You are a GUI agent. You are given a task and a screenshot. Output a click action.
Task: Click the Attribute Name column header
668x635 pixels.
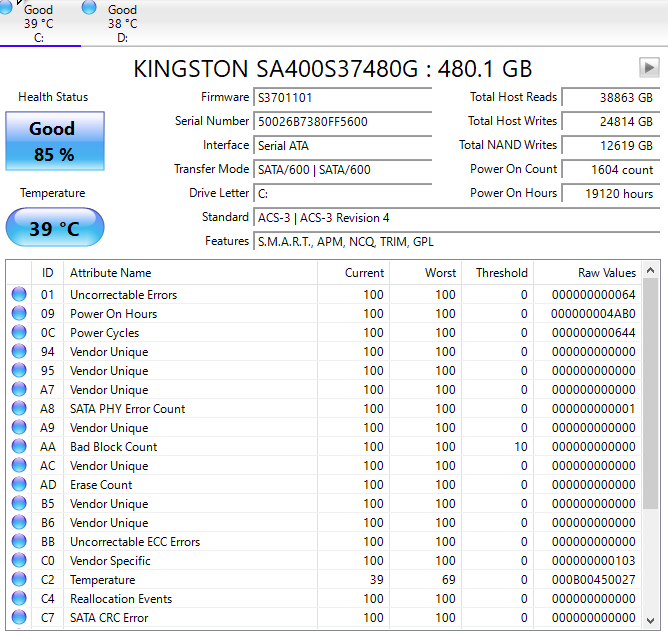tap(190, 273)
